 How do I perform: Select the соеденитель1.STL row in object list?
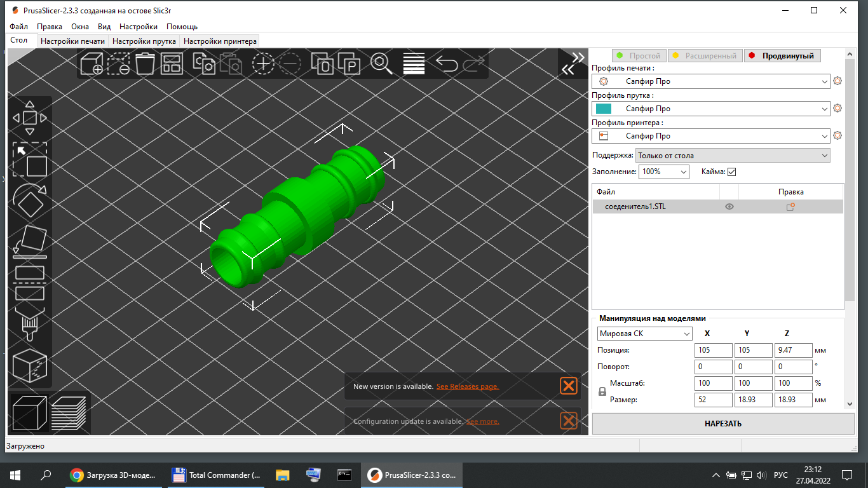717,207
